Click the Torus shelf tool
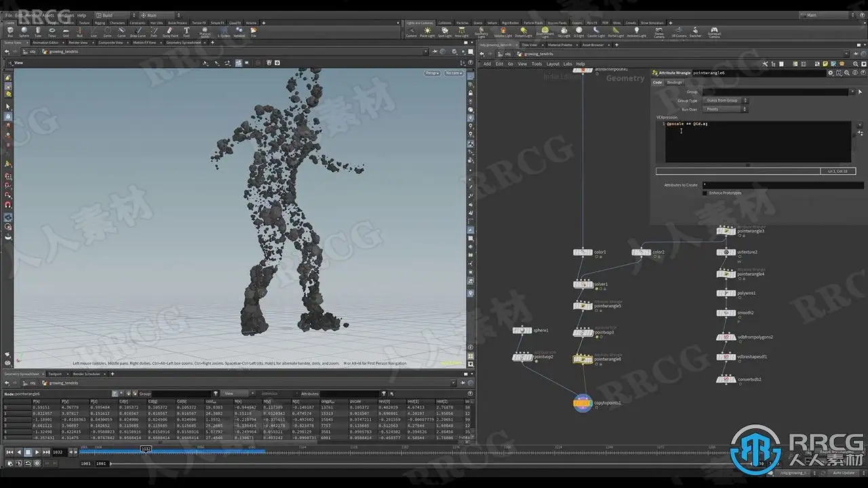This screenshot has width=868, height=488. click(52, 31)
